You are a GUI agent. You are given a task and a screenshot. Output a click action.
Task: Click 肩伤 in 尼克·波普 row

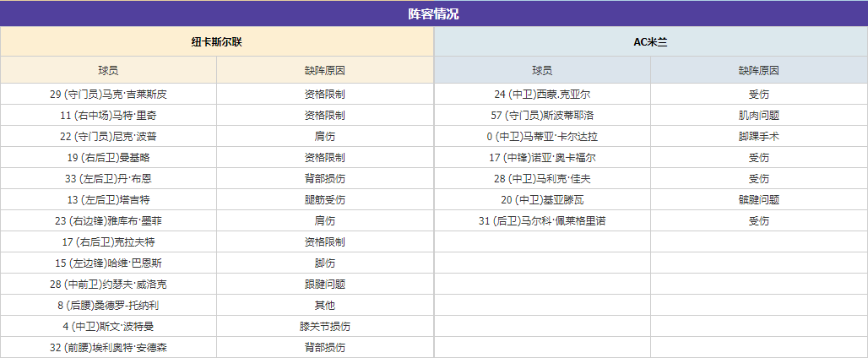click(325, 137)
